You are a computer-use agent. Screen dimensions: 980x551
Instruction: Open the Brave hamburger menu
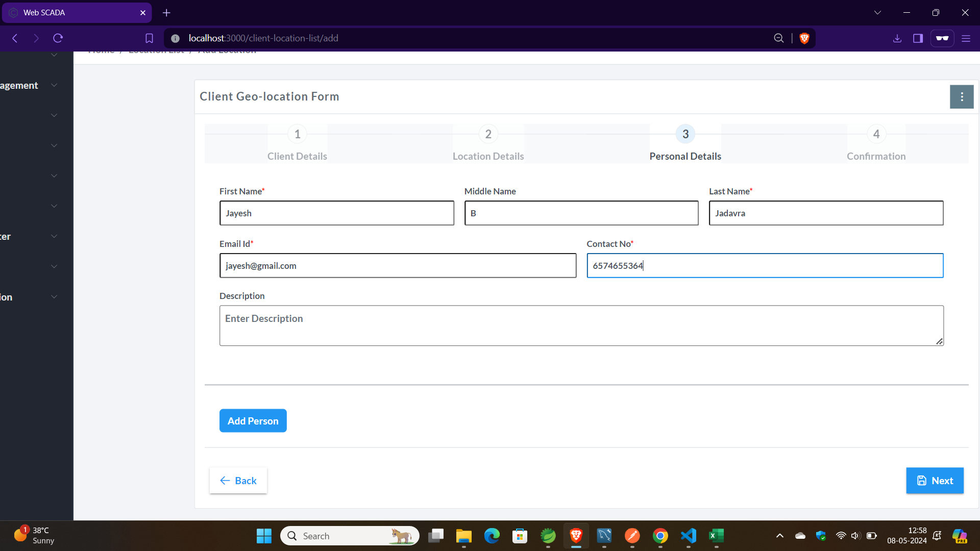966,38
